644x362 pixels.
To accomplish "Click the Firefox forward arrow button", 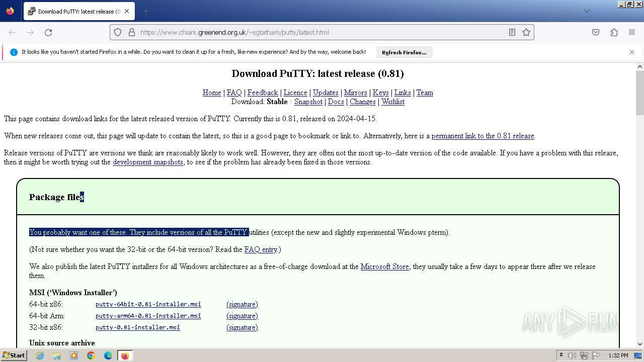I will click(x=30, y=32).
